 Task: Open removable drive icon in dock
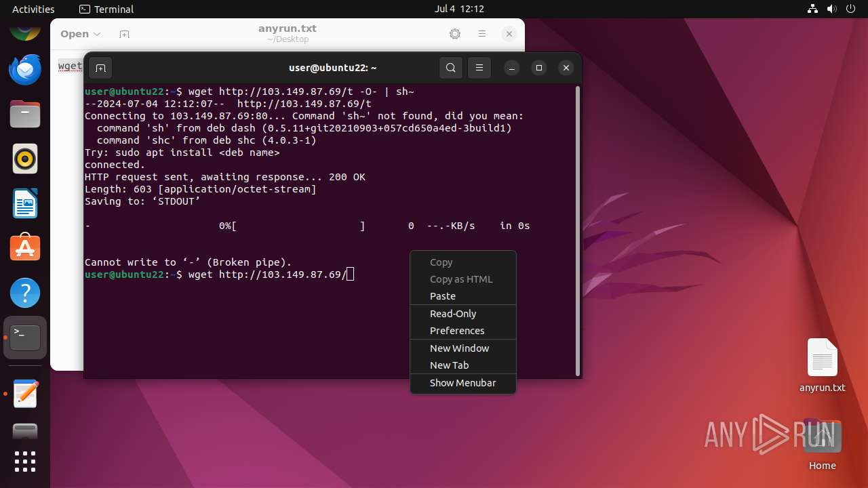(x=25, y=431)
